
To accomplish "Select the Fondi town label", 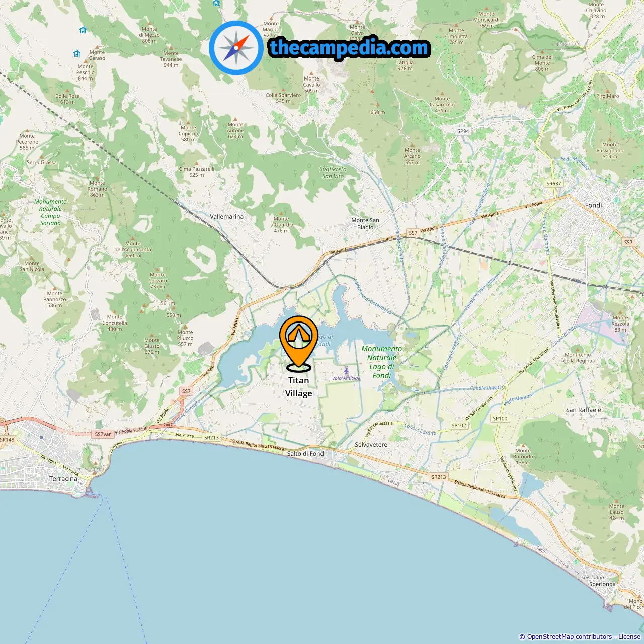I will click(593, 205).
